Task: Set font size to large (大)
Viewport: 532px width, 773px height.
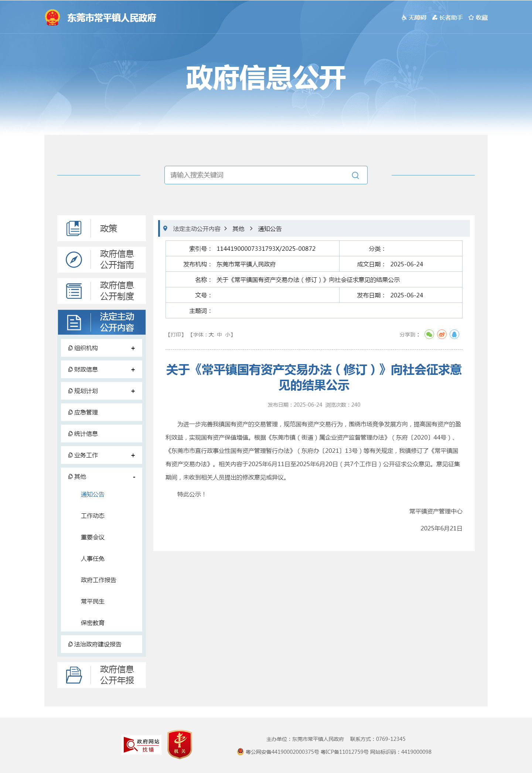Action: pos(211,335)
